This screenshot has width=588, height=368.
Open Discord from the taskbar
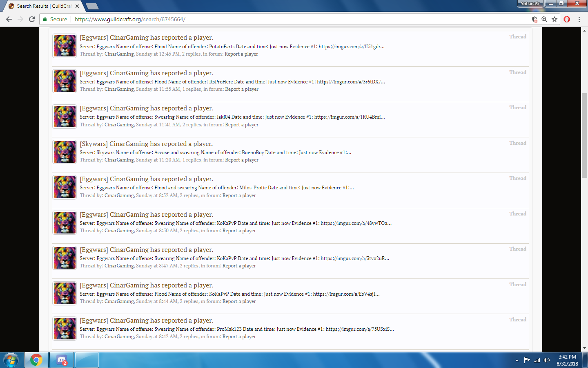click(62, 360)
